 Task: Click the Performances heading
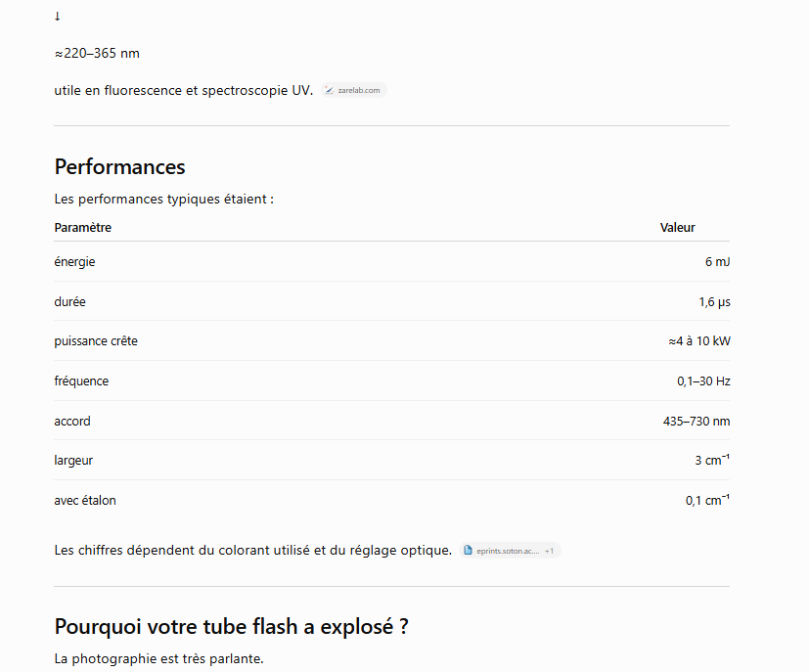119,166
